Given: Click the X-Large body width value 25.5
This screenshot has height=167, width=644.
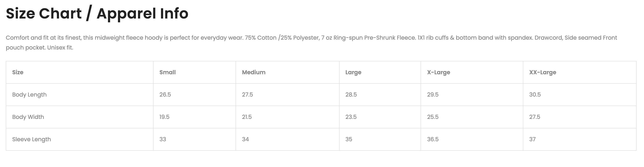Looking at the screenshot, I should [x=432, y=117].
